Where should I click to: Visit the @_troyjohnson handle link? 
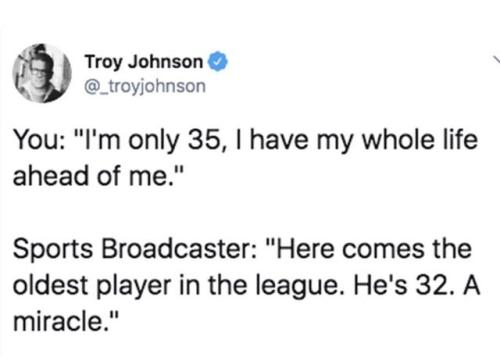click(145, 86)
